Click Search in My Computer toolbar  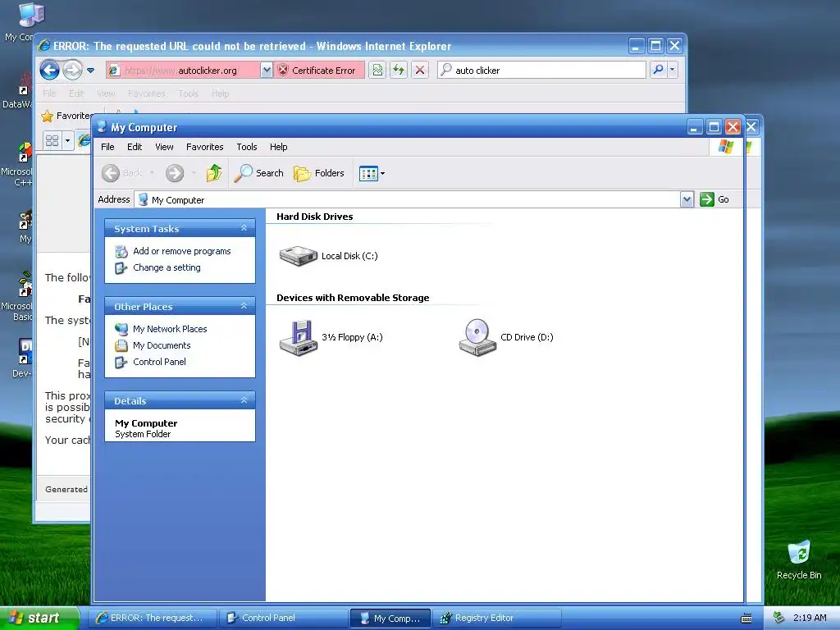(258, 173)
